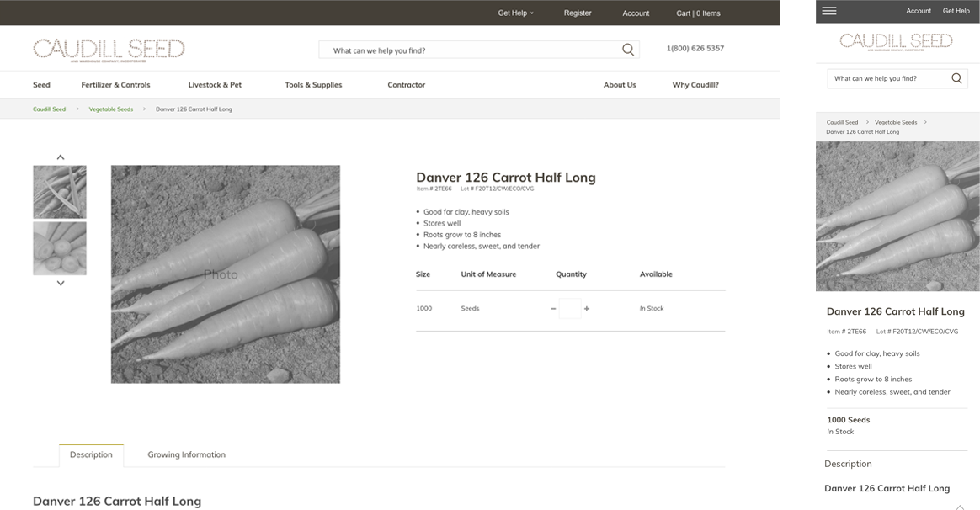Open the Seed navigation menu
This screenshot has height=510, width=980.
point(41,85)
